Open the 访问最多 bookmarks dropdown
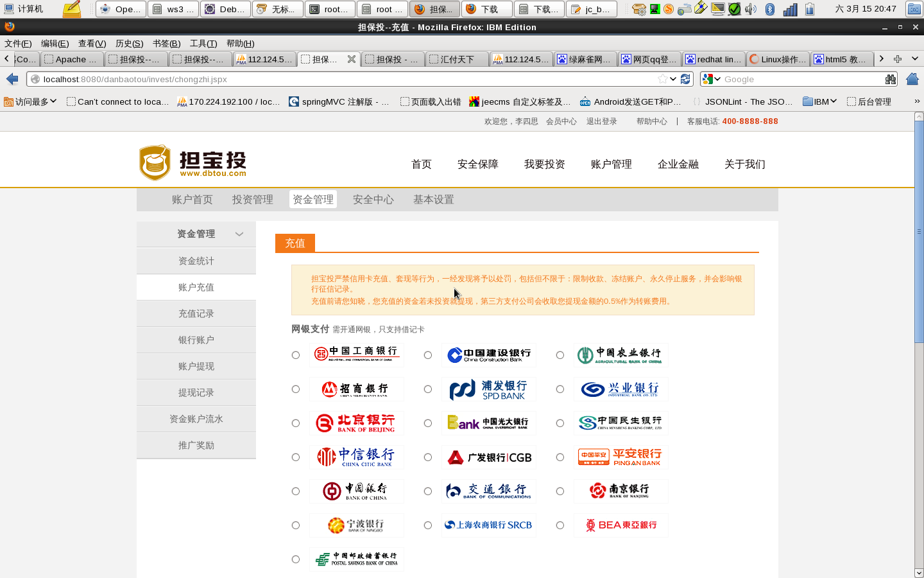The image size is (924, 578). point(30,101)
